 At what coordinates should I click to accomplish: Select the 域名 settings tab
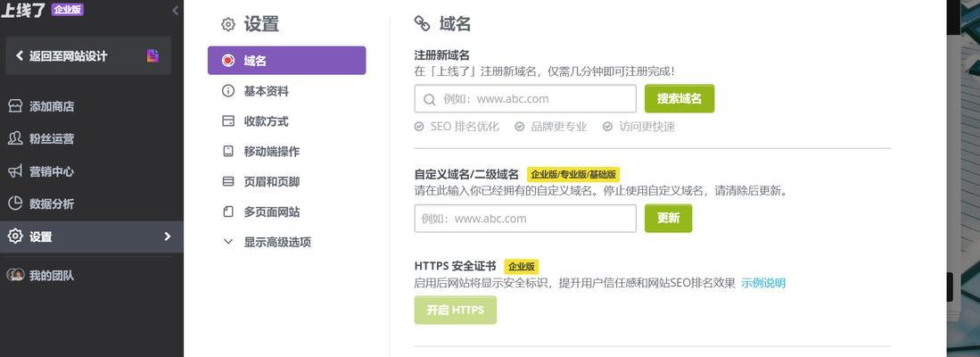click(287, 61)
